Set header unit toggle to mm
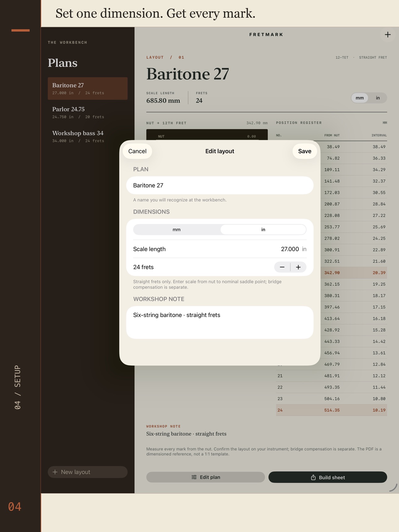 pyautogui.click(x=360, y=98)
